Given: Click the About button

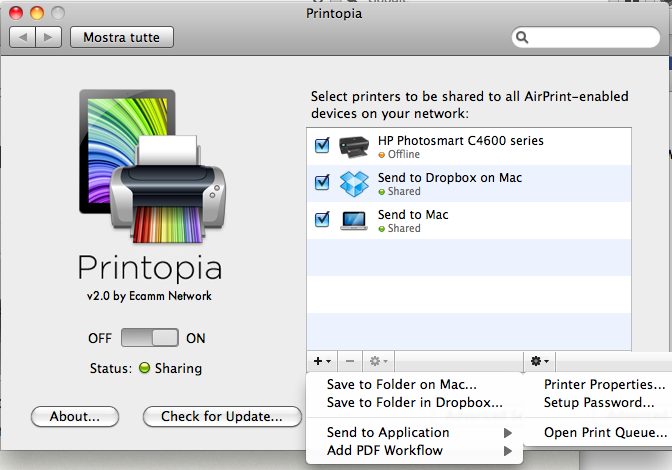Looking at the screenshot, I should point(75,416).
